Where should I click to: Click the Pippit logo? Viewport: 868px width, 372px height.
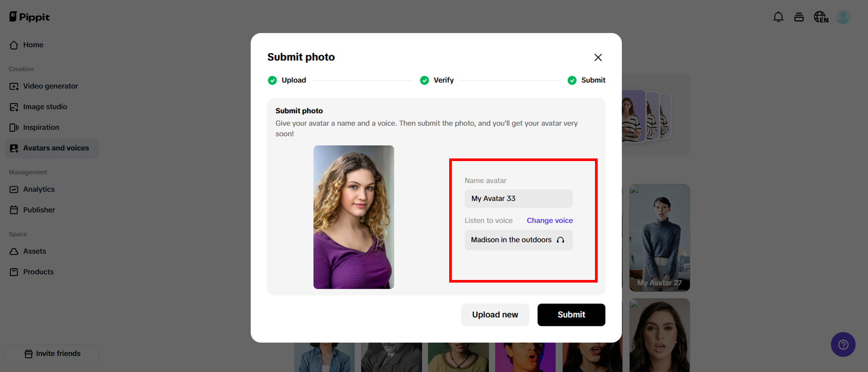(30, 17)
